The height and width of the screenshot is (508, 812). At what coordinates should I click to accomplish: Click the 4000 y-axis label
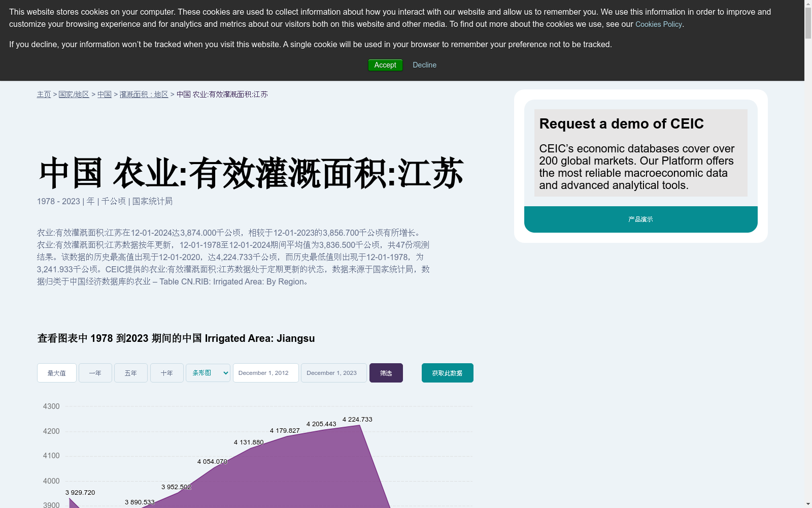[x=51, y=481]
